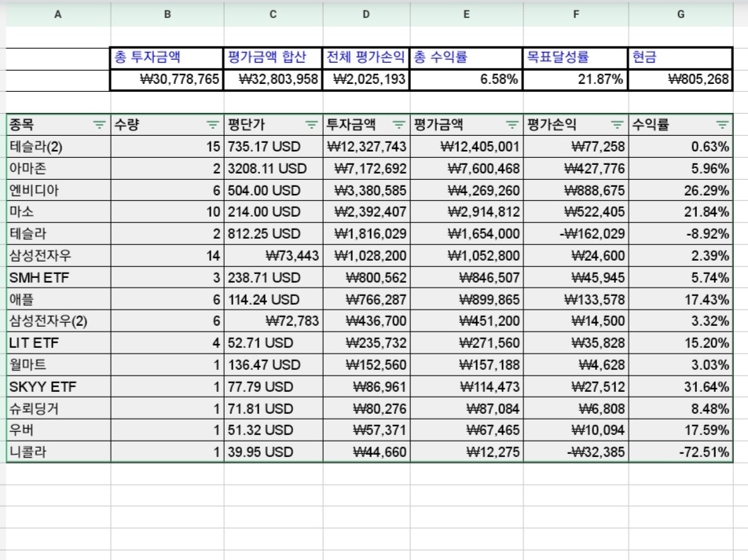Click the 슈뢰딩거 stock name cell
This screenshot has width=748, height=560.
click(59, 408)
